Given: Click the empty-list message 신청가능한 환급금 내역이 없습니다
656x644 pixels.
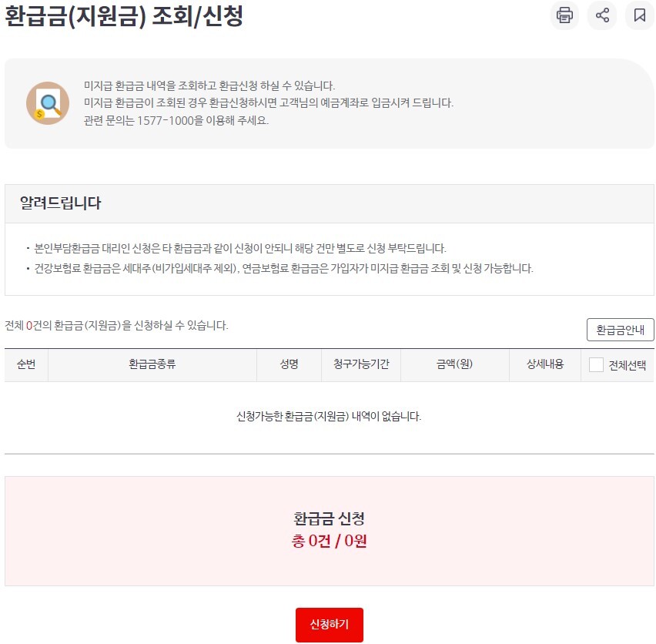Looking at the screenshot, I should [x=330, y=414].
